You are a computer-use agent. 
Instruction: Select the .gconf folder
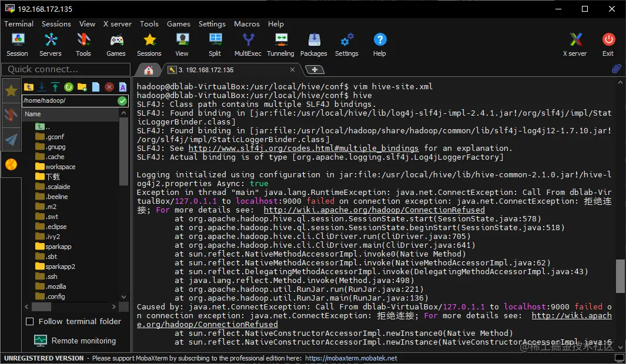[x=49, y=137]
